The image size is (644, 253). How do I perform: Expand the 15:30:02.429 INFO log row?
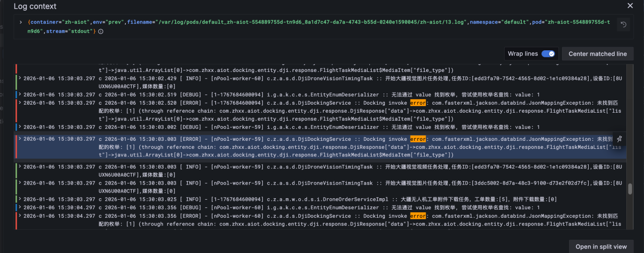tap(20, 78)
